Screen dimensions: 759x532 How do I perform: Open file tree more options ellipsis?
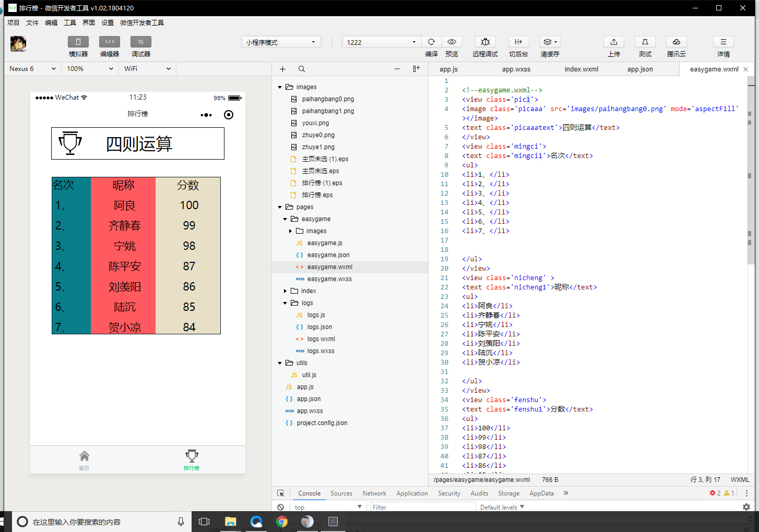397,69
